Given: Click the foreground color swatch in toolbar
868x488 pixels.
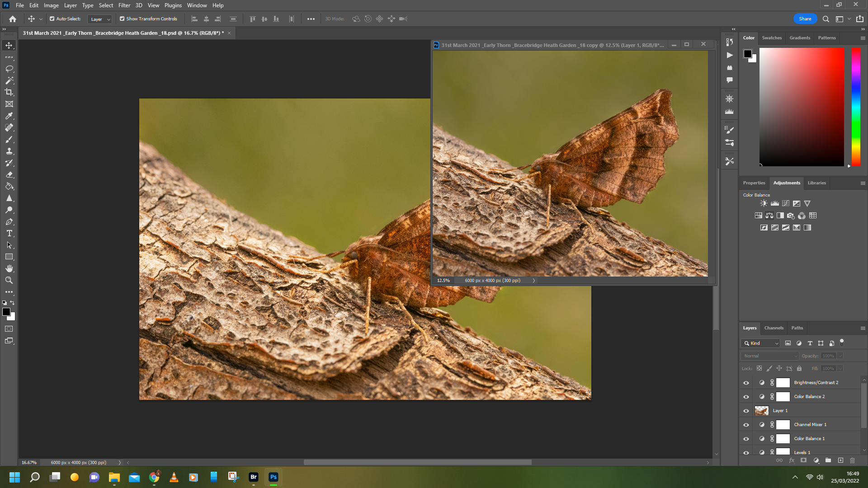Looking at the screenshot, I should (x=6, y=312).
